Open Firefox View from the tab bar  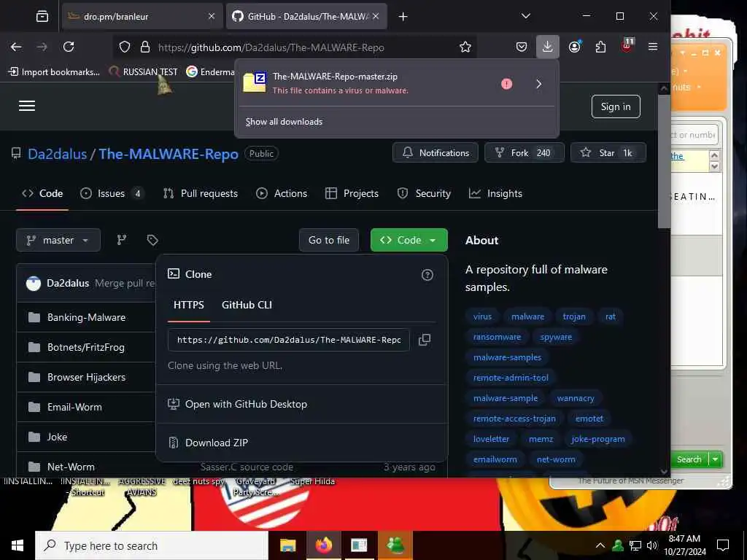coord(42,16)
